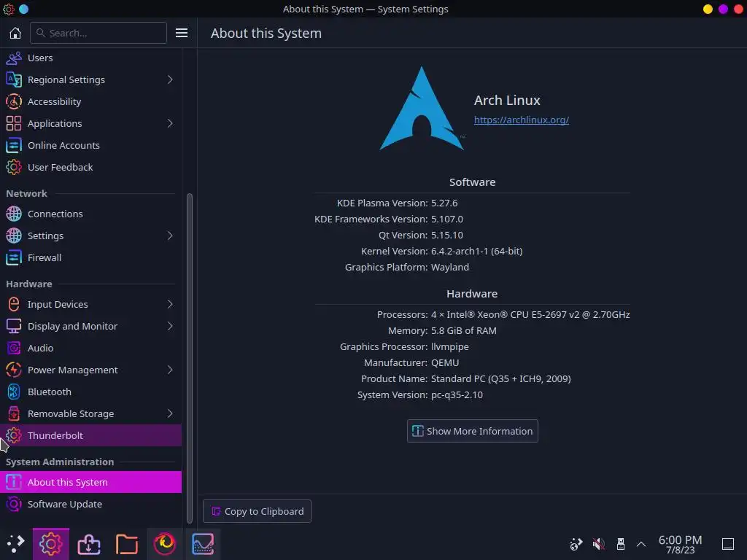Select the Accessibility icon
747x560 pixels.
point(14,101)
